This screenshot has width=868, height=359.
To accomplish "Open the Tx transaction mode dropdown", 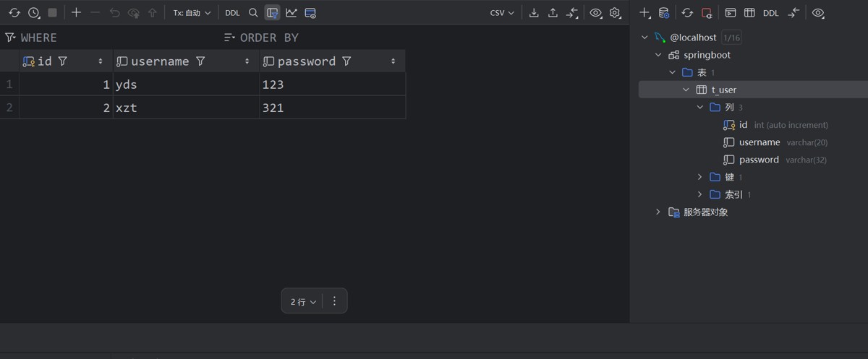I will [192, 13].
